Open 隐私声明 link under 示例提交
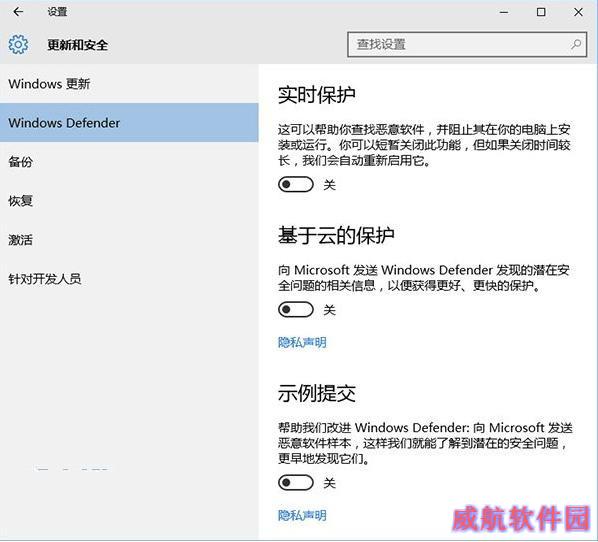Screen dimensions: 598x542 (x=302, y=515)
